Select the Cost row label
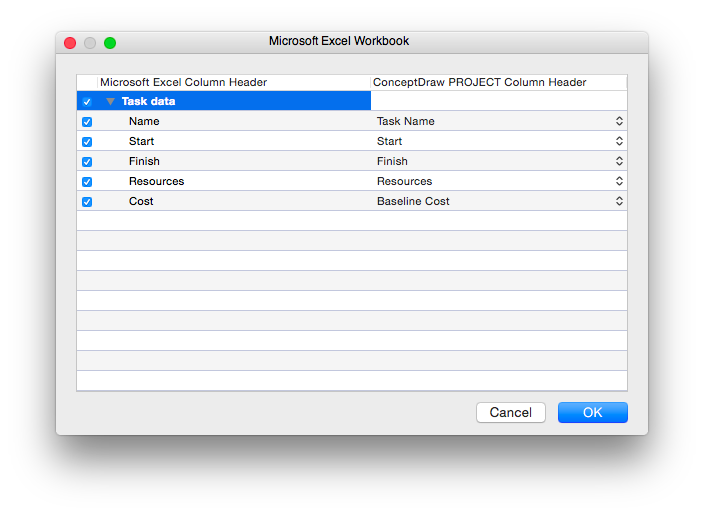The image size is (704, 515). 141,201
